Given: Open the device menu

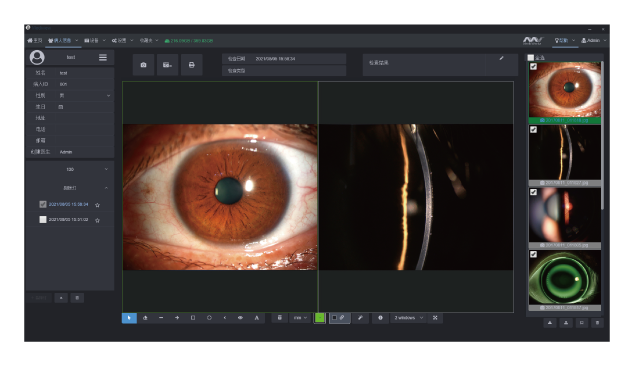Looking at the screenshot, I should [91, 40].
